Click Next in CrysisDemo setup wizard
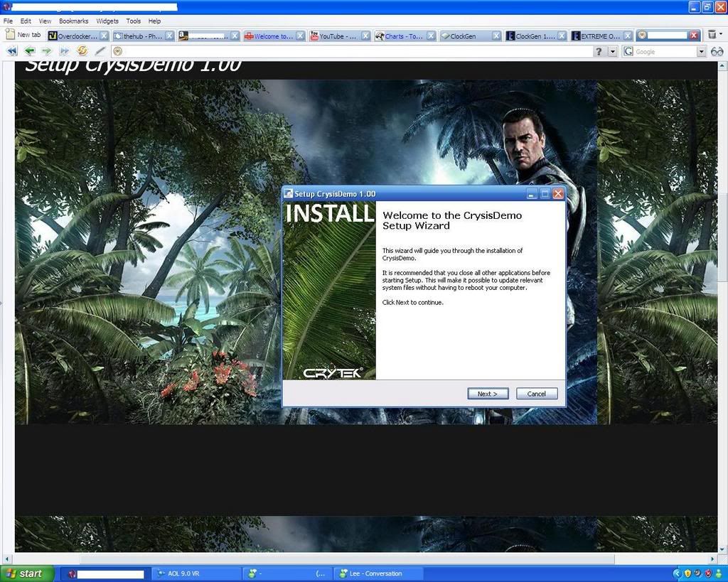 pyautogui.click(x=488, y=394)
